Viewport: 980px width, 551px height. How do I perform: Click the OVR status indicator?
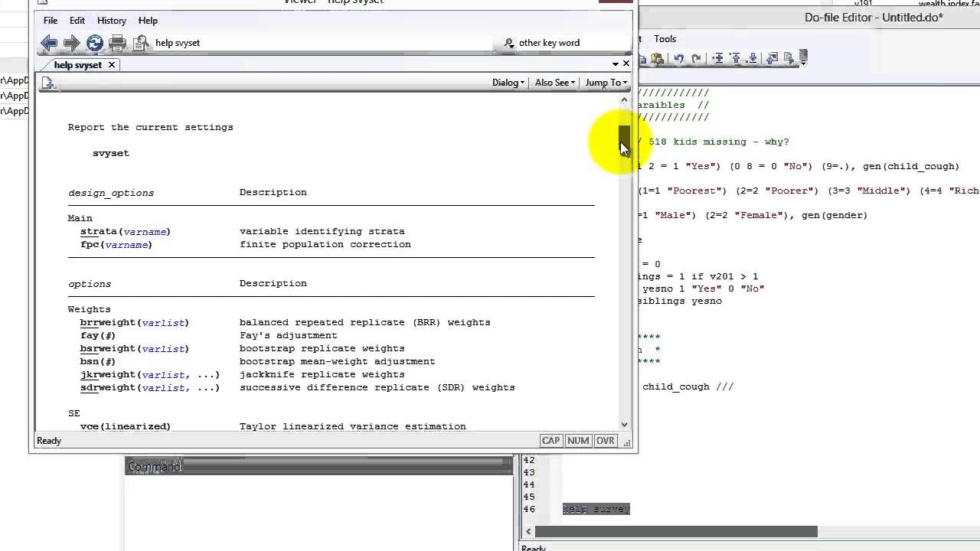click(606, 441)
